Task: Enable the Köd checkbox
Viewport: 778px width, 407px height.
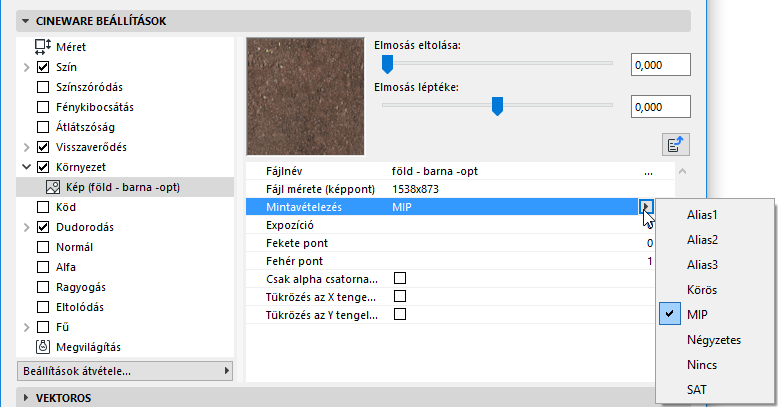Action: pyautogui.click(x=43, y=207)
